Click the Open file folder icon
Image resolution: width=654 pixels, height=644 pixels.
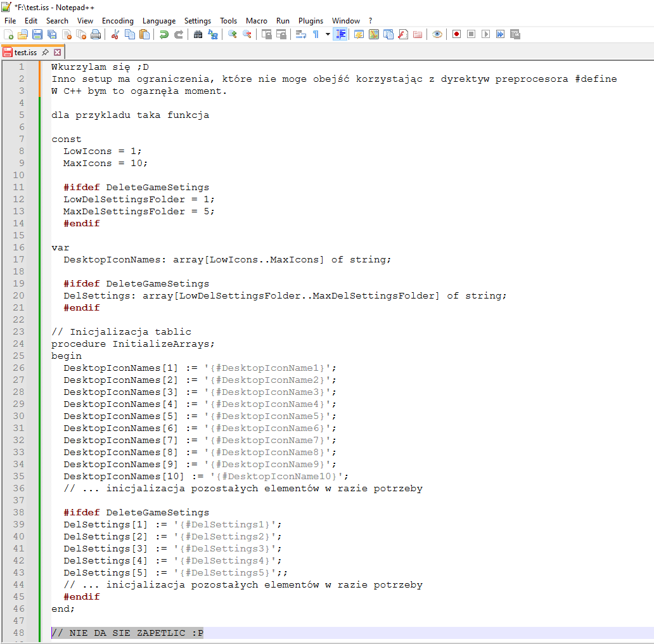point(23,34)
